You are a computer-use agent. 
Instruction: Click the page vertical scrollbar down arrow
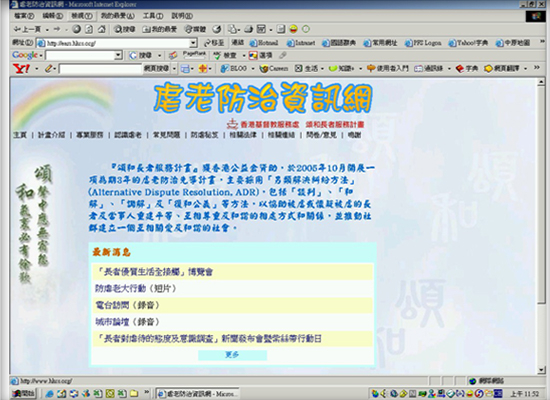click(x=541, y=369)
